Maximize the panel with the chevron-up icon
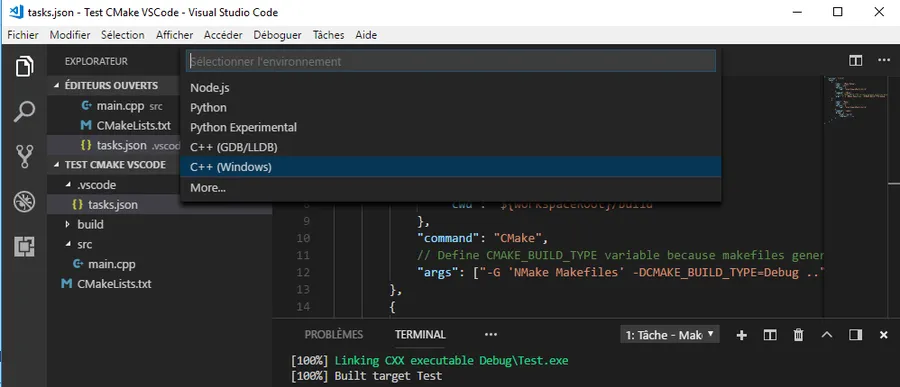The image size is (900, 387). 827,335
